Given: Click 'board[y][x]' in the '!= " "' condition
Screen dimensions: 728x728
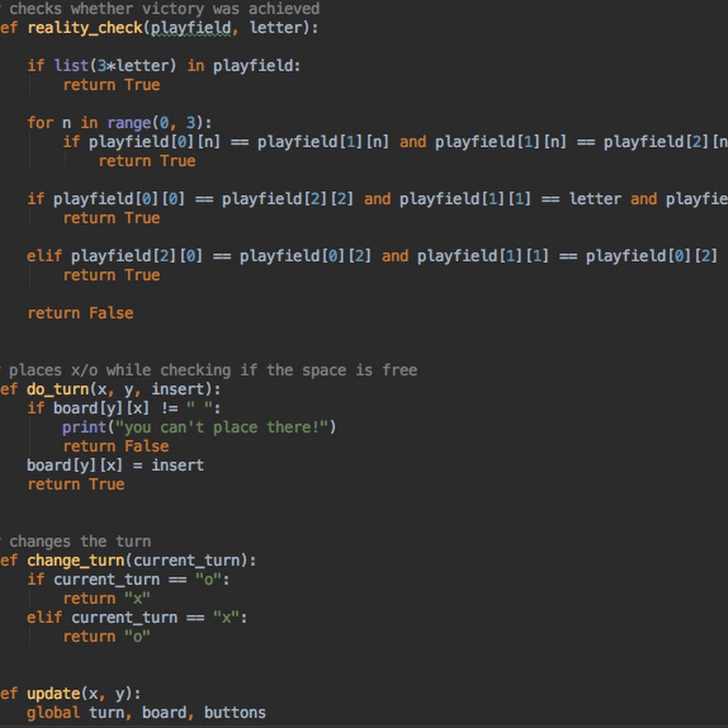Looking at the screenshot, I should point(101,408).
